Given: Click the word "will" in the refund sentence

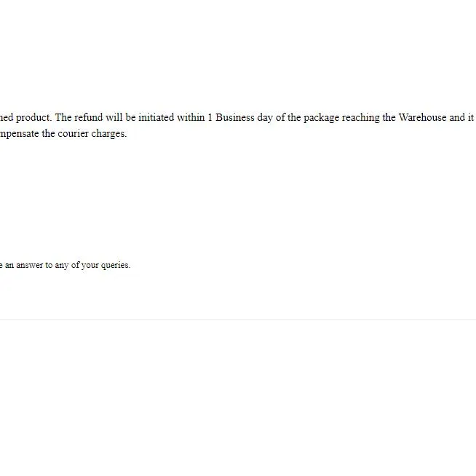Looking at the screenshot, I should point(114,117).
